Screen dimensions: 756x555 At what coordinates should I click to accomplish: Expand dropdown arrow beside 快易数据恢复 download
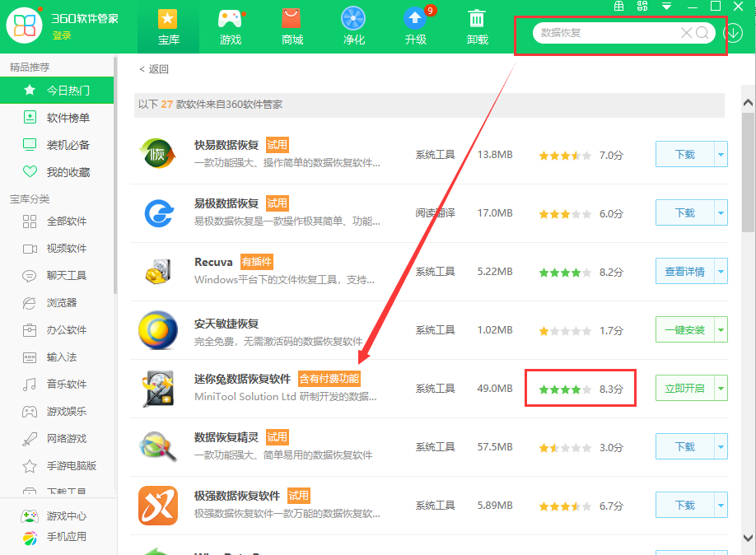point(721,154)
